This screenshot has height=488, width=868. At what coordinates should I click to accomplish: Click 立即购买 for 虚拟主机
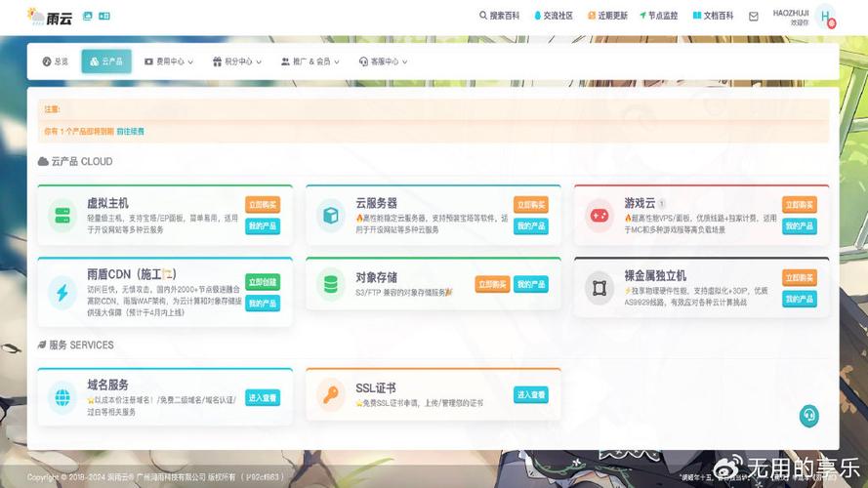pos(263,205)
